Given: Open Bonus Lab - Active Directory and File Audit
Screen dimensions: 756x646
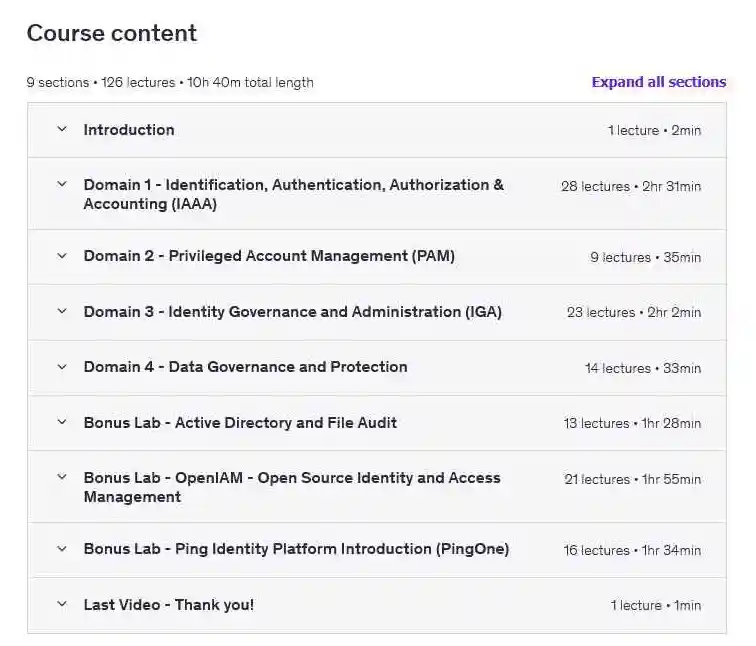Looking at the screenshot, I should [240, 423].
